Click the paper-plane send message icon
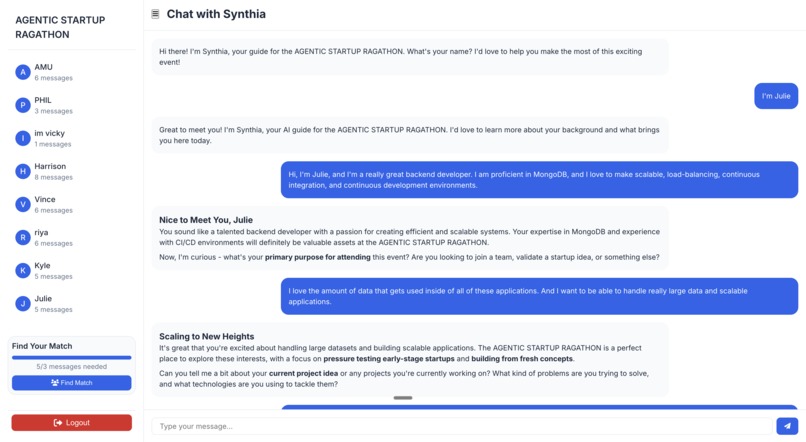806x442 pixels. (x=787, y=426)
